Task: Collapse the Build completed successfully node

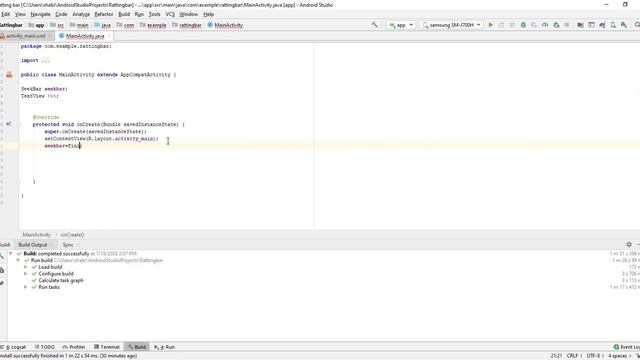Action: (x=10, y=253)
